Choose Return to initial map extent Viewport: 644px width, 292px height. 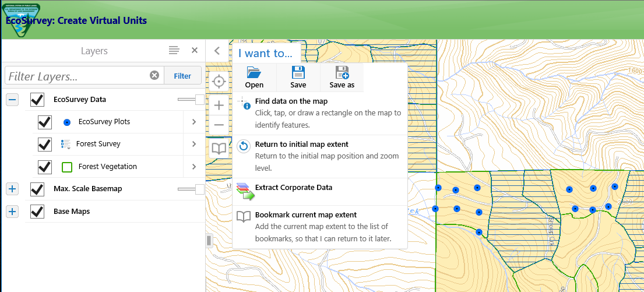(320, 156)
